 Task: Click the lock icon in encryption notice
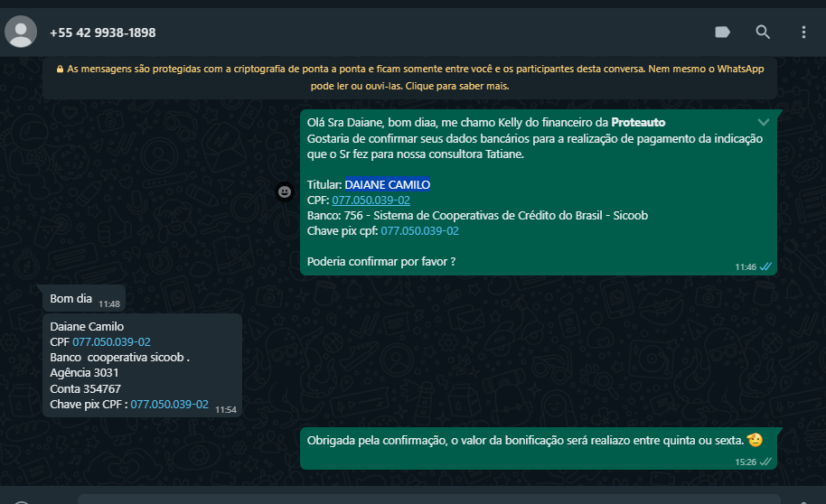60,69
